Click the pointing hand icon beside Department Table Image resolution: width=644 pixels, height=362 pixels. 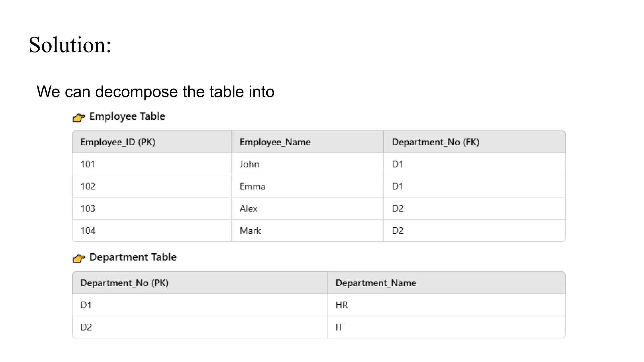(x=79, y=258)
